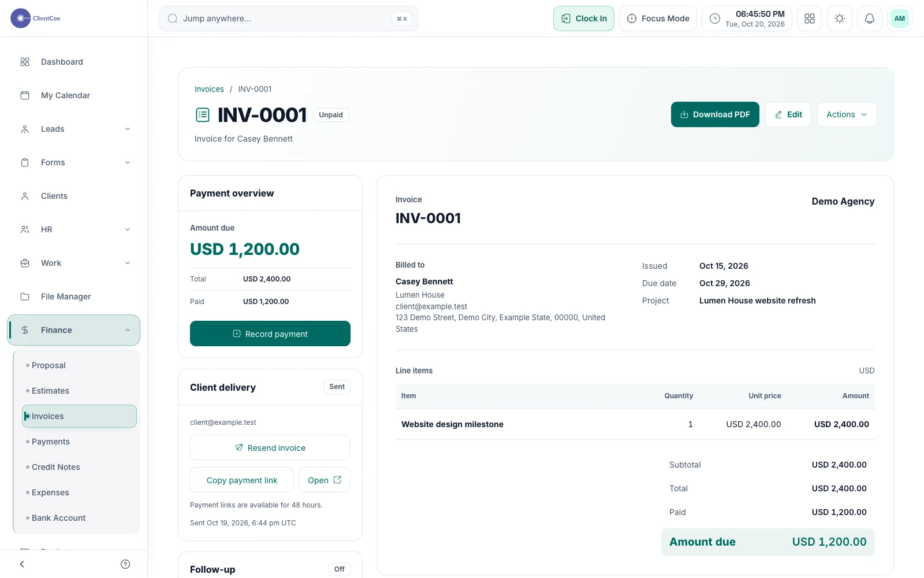Click the clock icon beside the time
Image resolution: width=924 pixels, height=578 pixels.
[715, 18]
